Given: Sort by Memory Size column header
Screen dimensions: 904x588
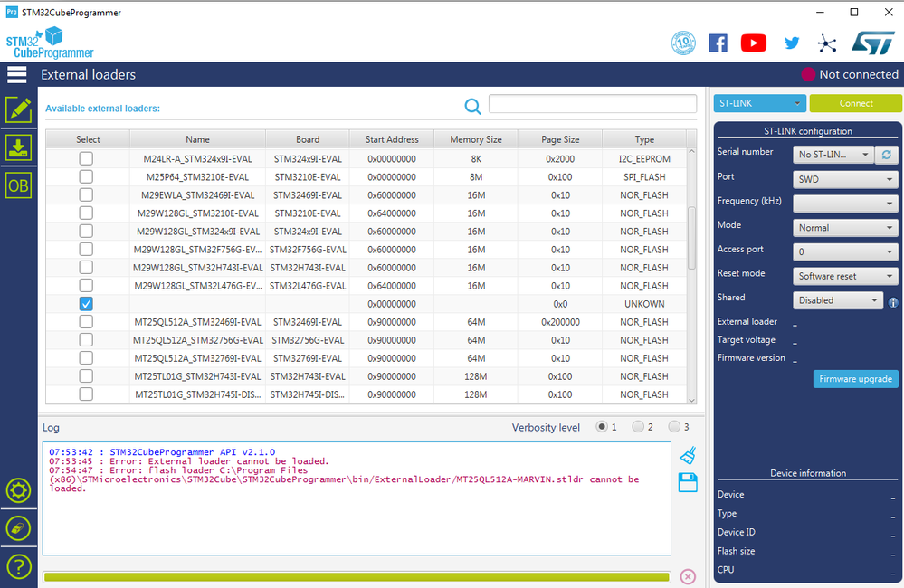Looking at the screenshot, I should point(476,139).
